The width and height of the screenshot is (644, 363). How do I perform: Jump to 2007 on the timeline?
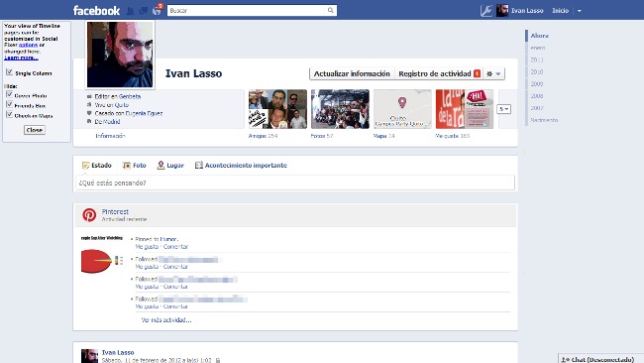(x=536, y=108)
